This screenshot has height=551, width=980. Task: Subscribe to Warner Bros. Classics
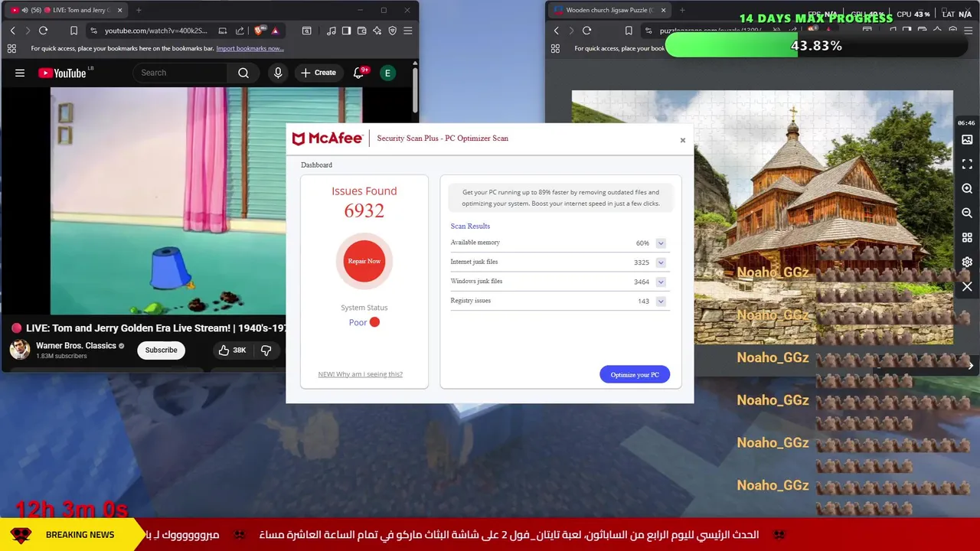coord(161,350)
